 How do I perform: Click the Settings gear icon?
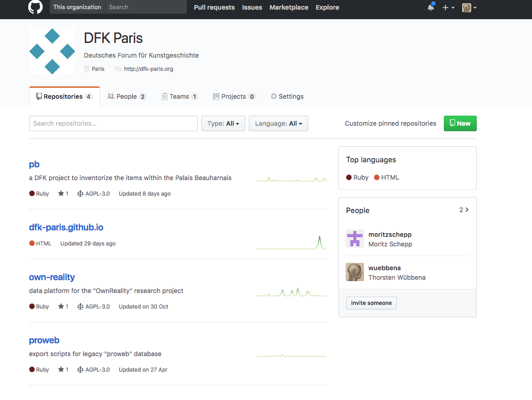pyautogui.click(x=274, y=96)
